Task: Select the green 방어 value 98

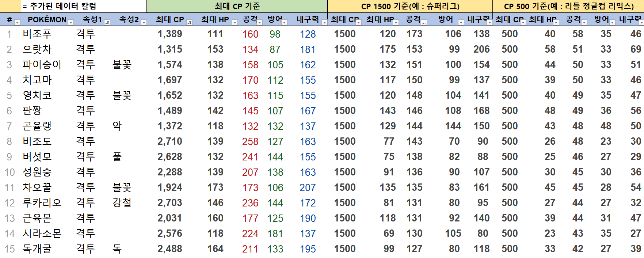Action: coord(275,34)
